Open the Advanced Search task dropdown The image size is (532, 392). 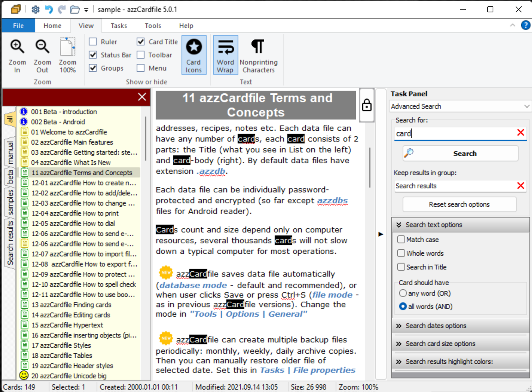[x=460, y=106]
